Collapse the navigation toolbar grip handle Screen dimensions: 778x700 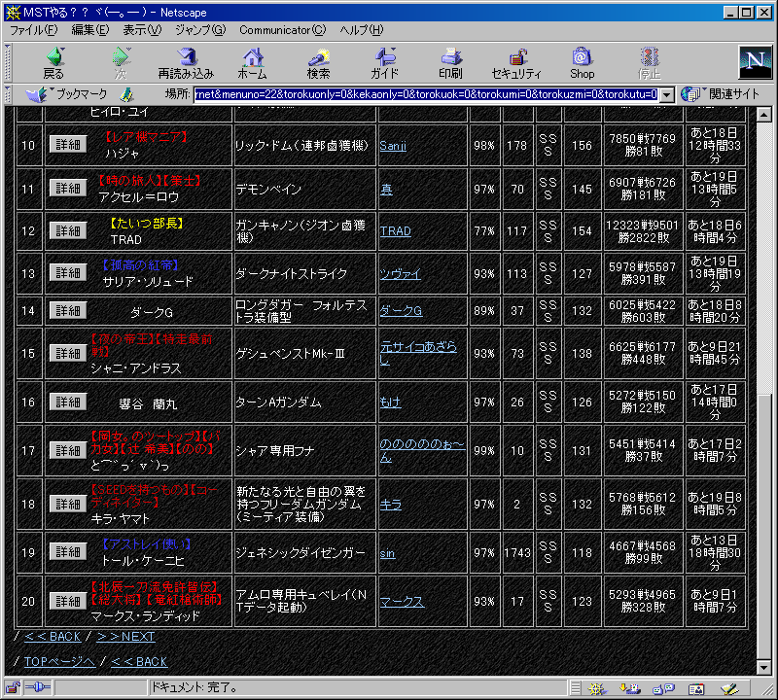pos(8,63)
